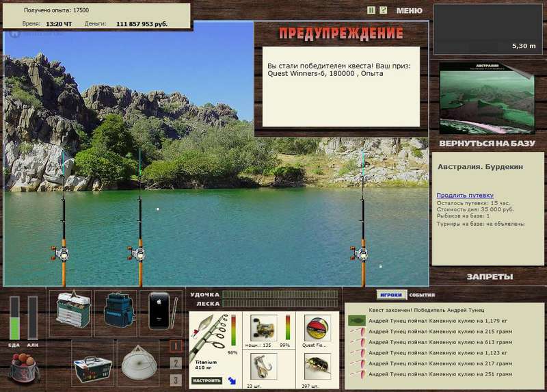Click the Quest fishing line spool

pyautogui.click(x=317, y=328)
